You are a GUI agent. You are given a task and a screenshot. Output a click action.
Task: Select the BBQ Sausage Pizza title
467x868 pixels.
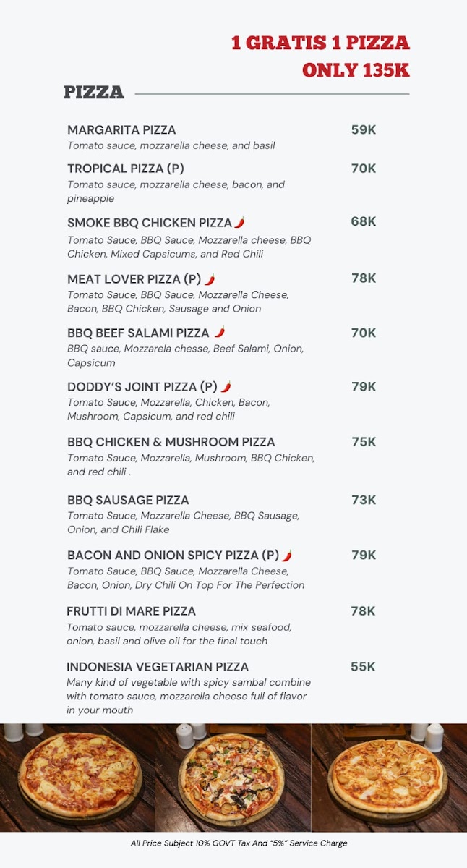[x=128, y=500]
